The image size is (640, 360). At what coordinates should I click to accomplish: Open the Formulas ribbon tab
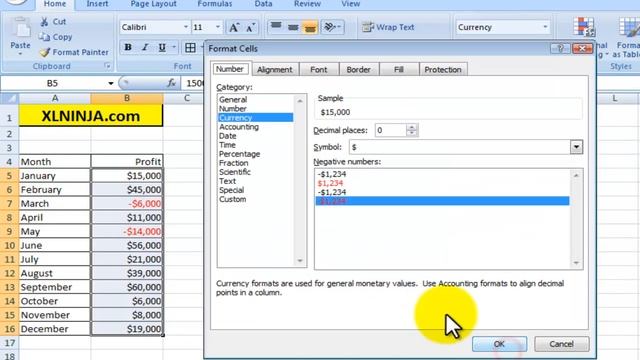(215, 4)
